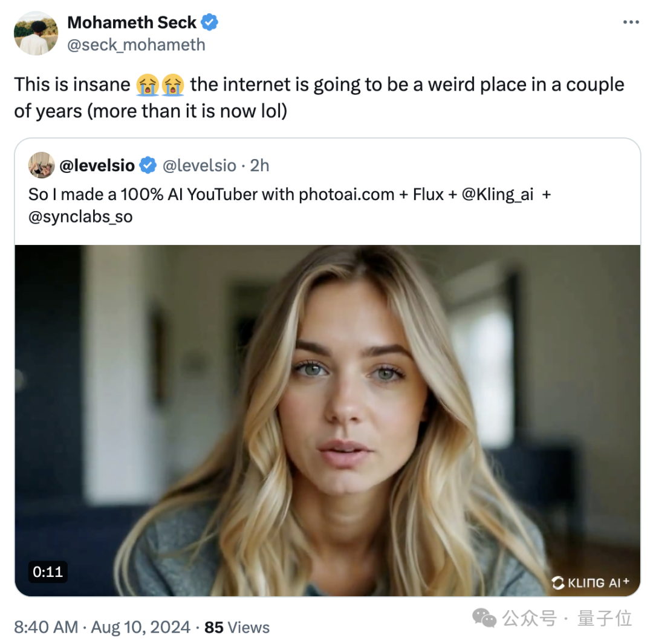Click the bold @levelsio name in the quoted tweet

point(97,166)
